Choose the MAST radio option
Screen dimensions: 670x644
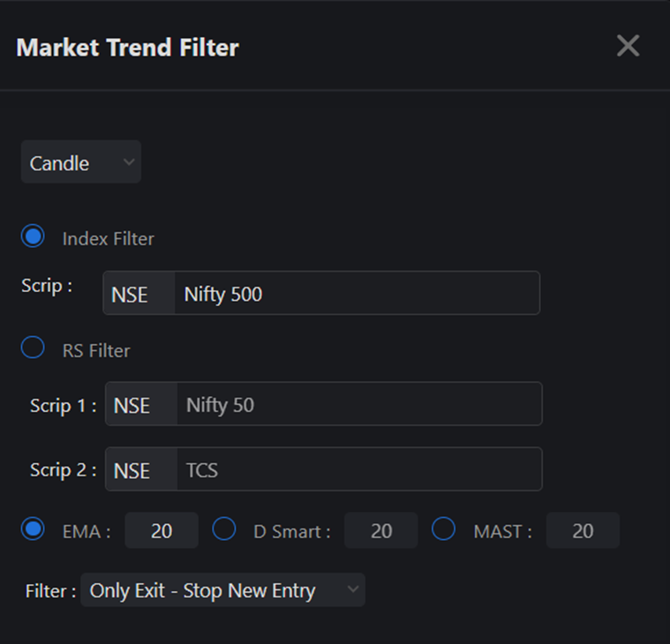pyautogui.click(x=443, y=529)
